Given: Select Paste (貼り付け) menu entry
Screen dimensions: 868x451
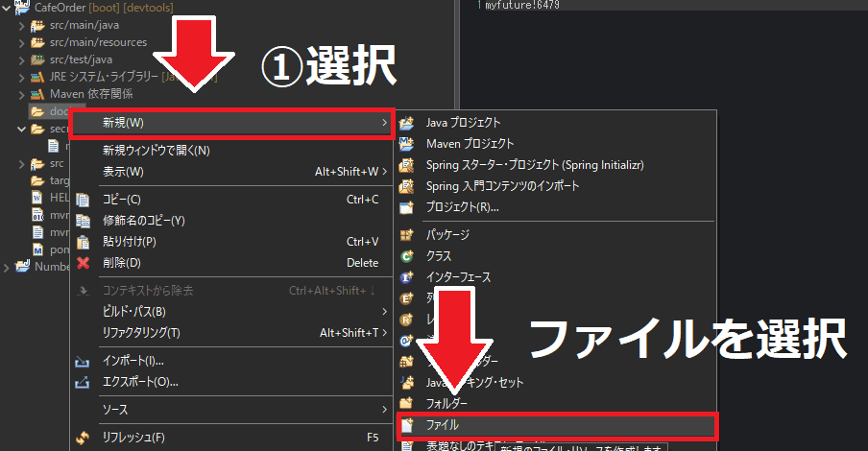Looking at the screenshot, I should point(129,242).
